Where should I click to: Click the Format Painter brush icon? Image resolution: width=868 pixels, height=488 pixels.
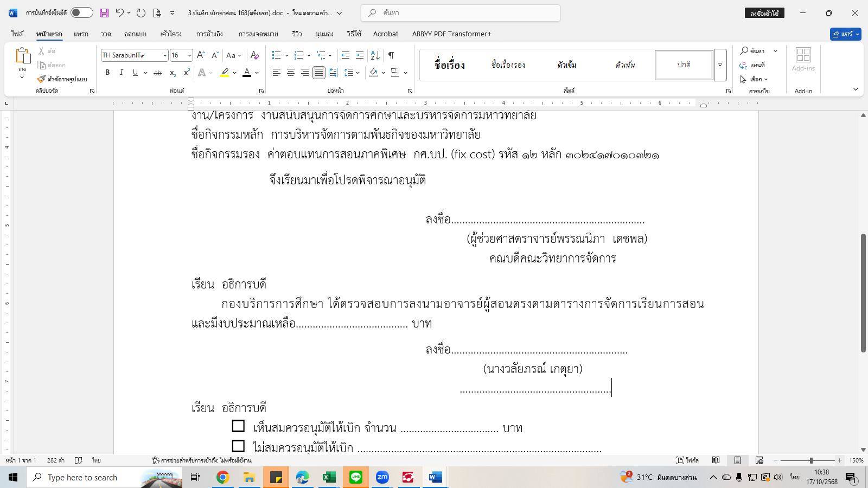pos(41,79)
